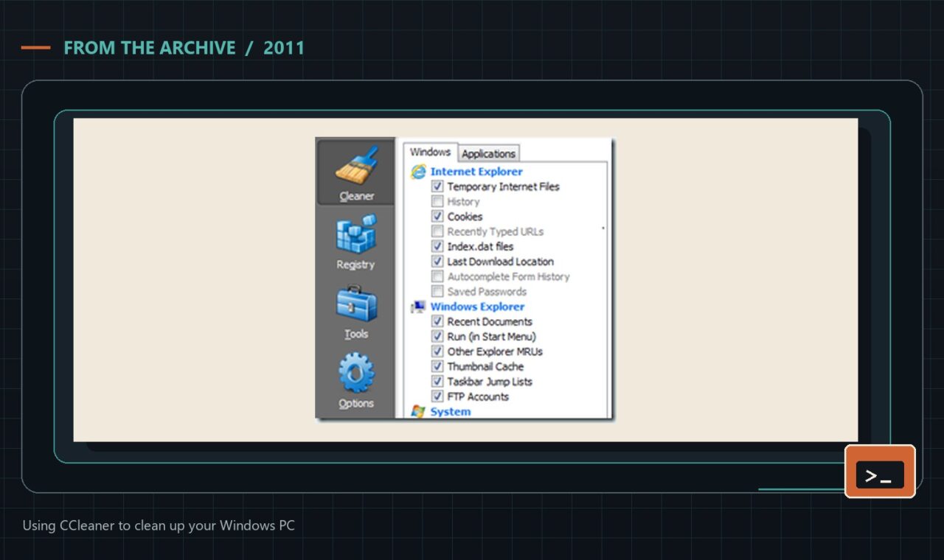944x560 pixels.
Task: Select the Windows Explorer group heading
Action: click(478, 307)
